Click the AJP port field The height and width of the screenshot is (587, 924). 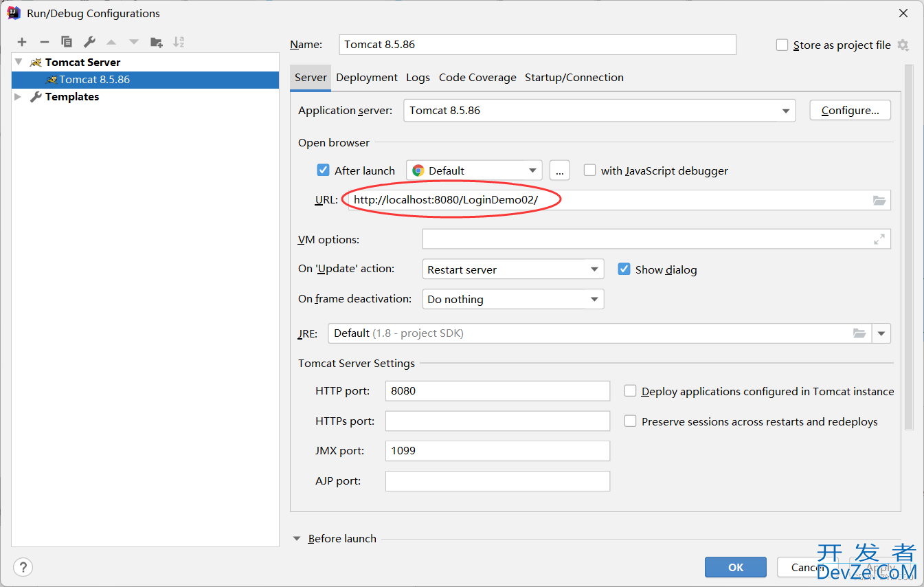pyautogui.click(x=497, y=481)
